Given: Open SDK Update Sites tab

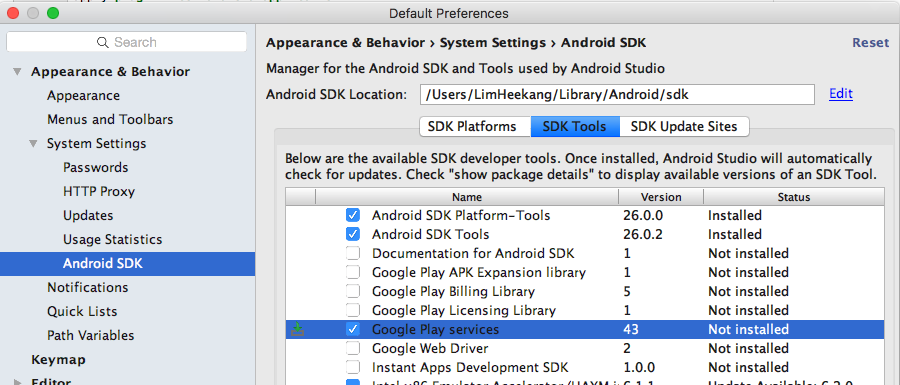Looking at the screenshot, I should tap(684, 127).
